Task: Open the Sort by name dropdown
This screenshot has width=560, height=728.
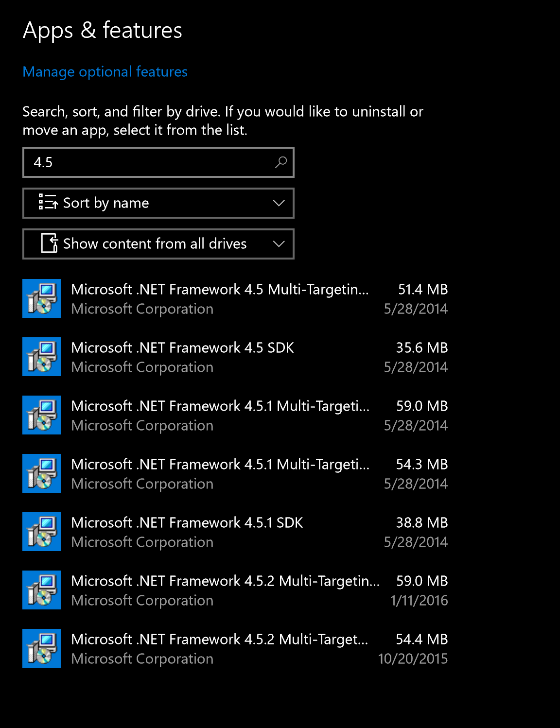Action: [x=158, y=203]
